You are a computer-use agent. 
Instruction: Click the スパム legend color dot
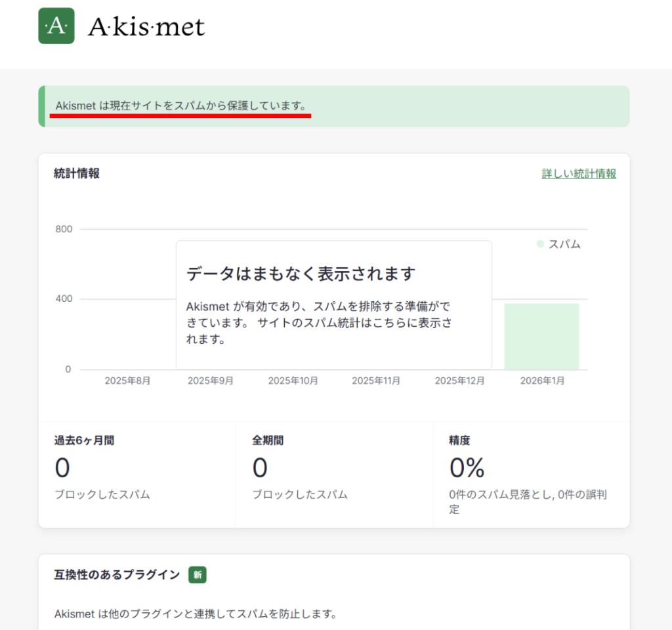pyautogui.click(x=539, y=243)
